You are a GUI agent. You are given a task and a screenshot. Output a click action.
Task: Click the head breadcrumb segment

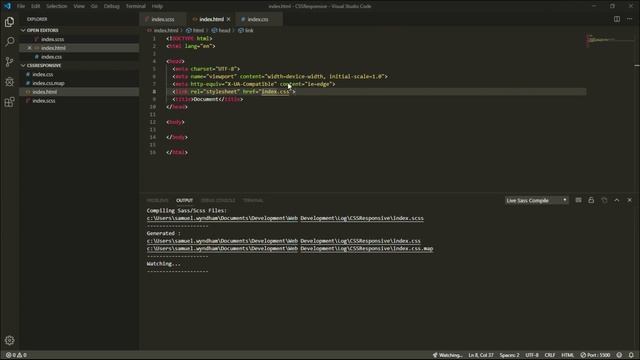point(221,30)
